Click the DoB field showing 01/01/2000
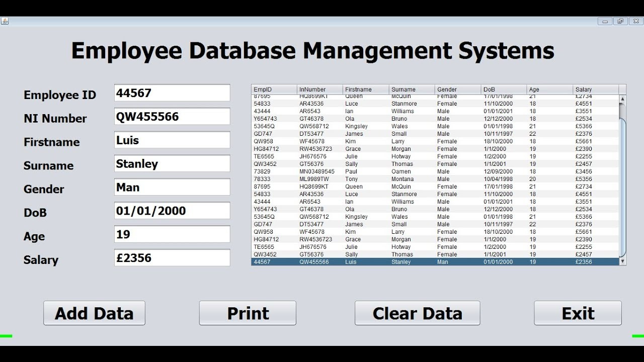Image resolution: width=644 pixels, height=362 pixels. point(172,211)
